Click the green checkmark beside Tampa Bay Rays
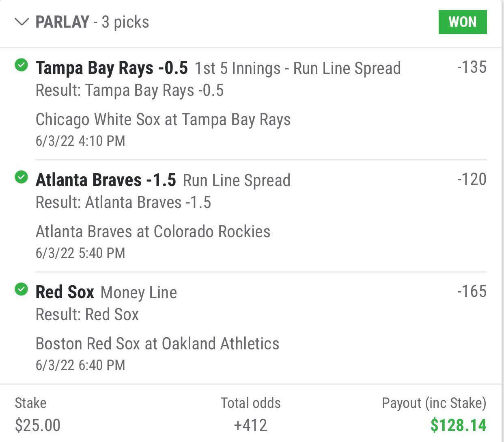The height and width of the screenshot is (442, 504). (x=21, y=65)
